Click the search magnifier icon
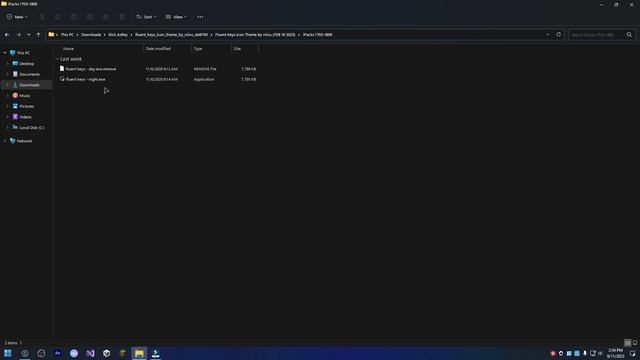This screenshot has width=640, height=360. 629,35
